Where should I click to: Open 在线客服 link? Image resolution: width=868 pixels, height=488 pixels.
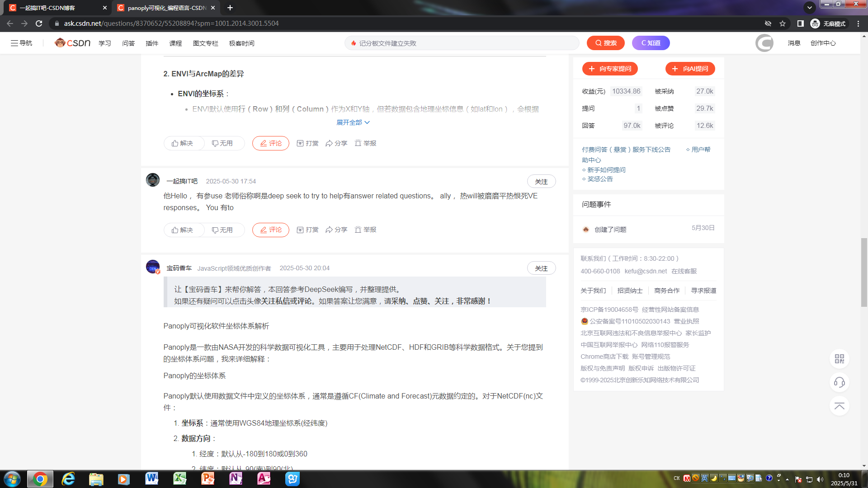coord(684,271)
